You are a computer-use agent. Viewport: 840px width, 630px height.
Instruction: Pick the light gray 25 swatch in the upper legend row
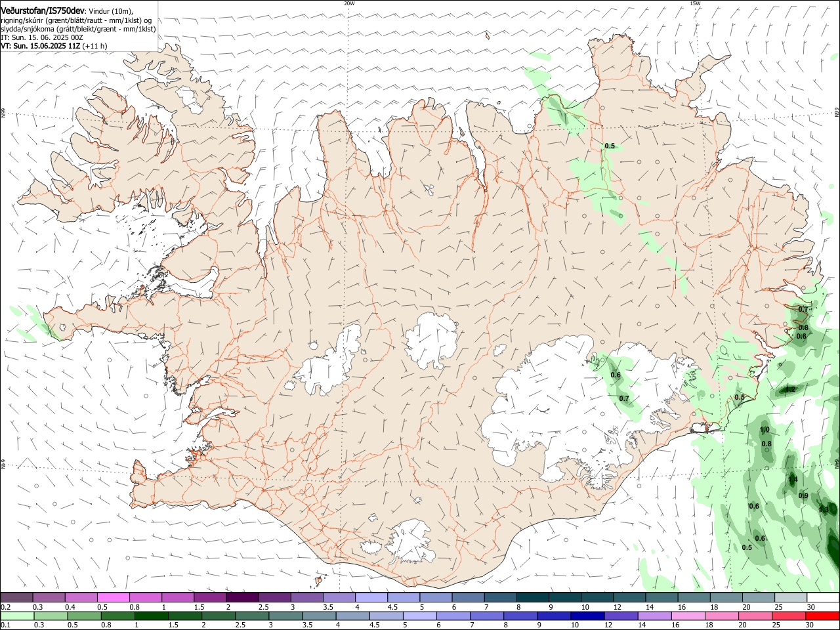[791, 598]
